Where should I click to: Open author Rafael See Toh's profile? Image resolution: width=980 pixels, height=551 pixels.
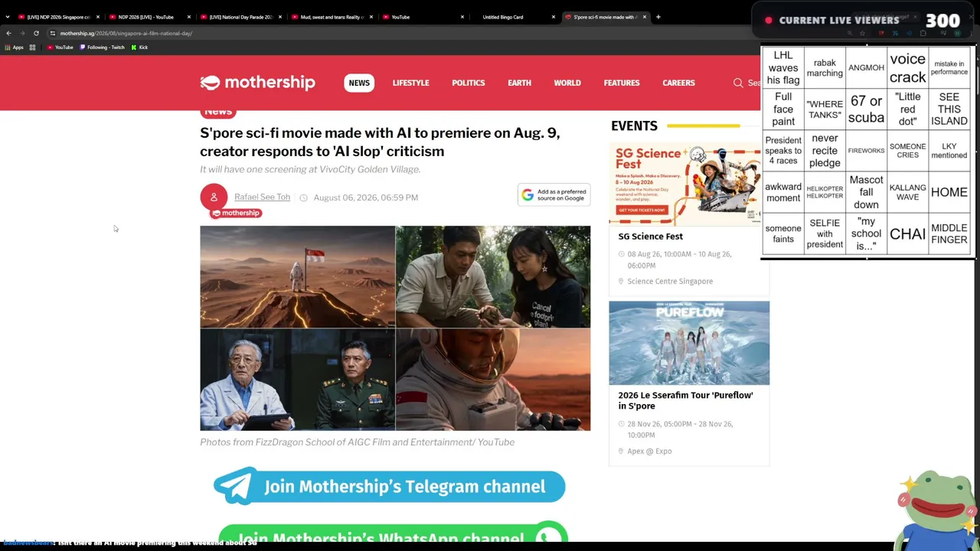tap(262, 197)
